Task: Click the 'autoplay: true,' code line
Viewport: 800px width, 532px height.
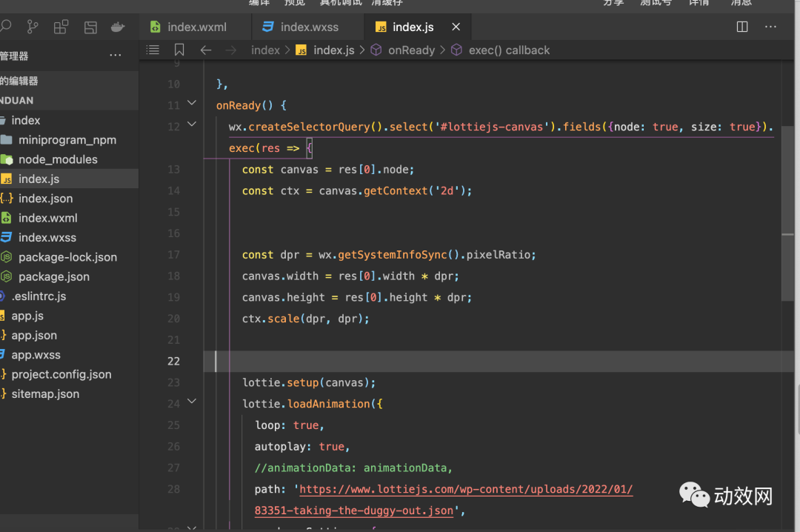Action: 302,447
